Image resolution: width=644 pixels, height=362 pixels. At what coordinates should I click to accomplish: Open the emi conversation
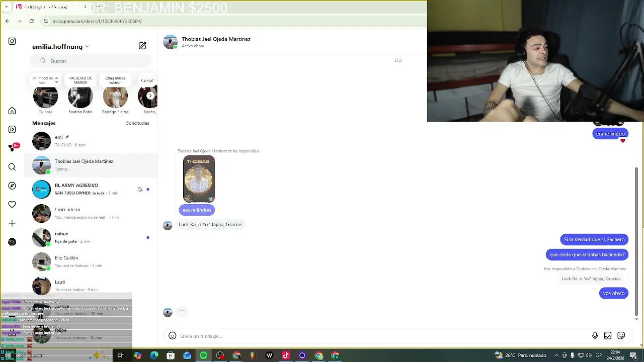coord(91,141)
